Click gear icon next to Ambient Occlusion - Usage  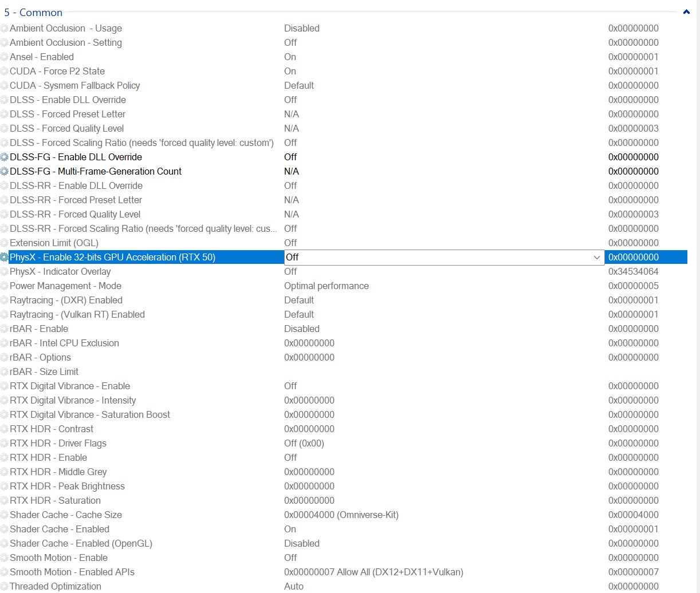[5, 28]
